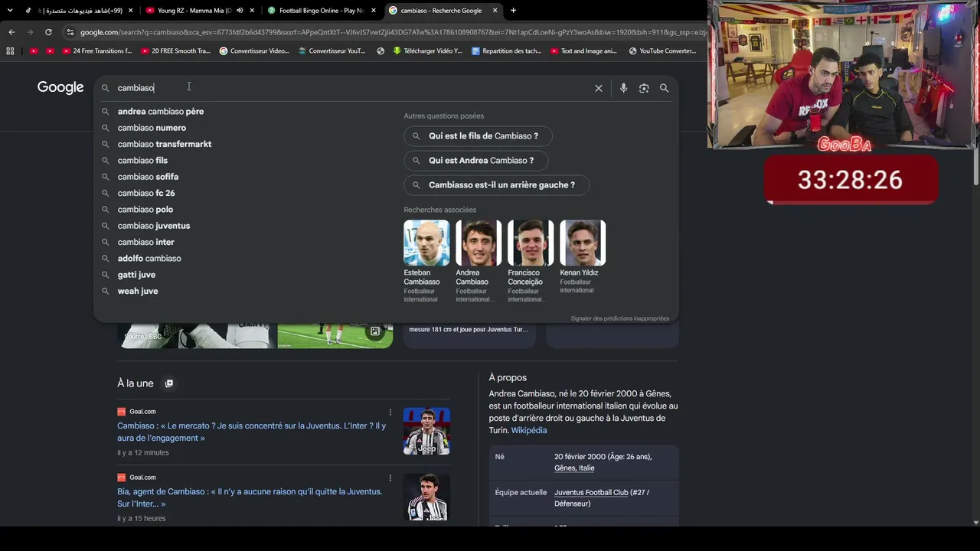Close the Young RZ - Mamma Mia tab
Image resolution: width=980 pixels, height=551 pixels.
[252, 11]
